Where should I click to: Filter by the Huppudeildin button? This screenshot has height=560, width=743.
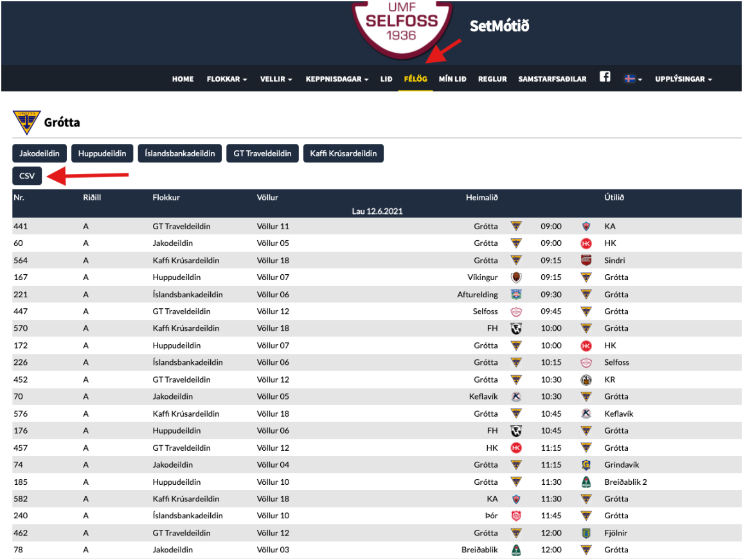coord(102,153)
